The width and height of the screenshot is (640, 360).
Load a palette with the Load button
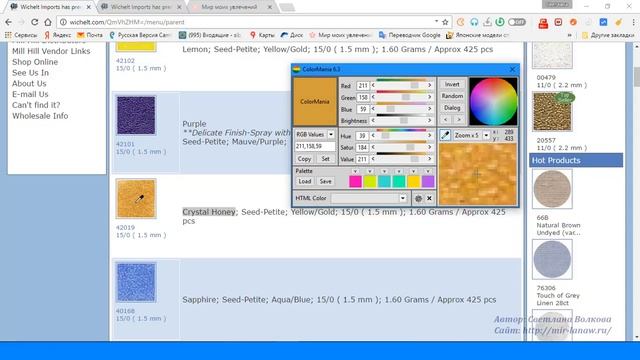click(304, 181)
